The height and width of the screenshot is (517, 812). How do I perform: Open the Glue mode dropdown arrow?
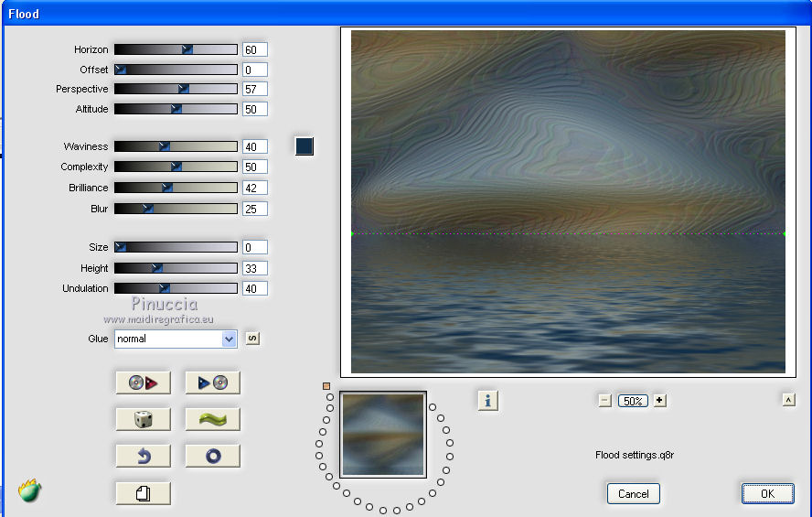point(229,339)
